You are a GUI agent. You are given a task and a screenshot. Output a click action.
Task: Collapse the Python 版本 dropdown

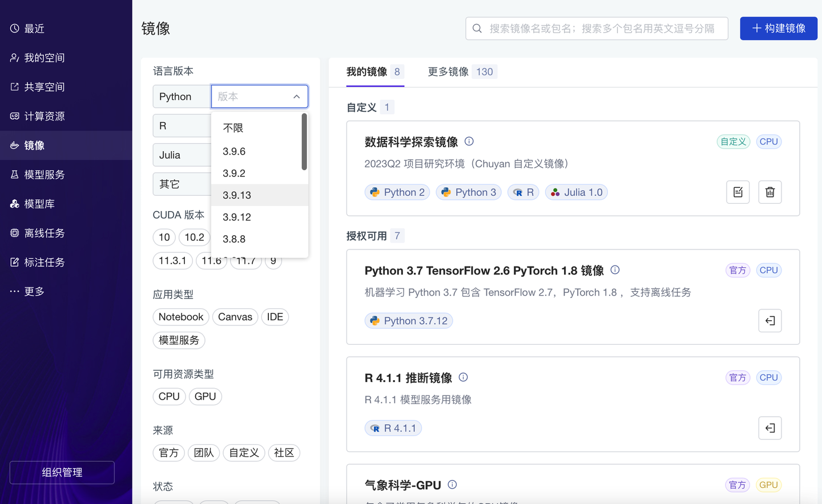pos(296,96)
